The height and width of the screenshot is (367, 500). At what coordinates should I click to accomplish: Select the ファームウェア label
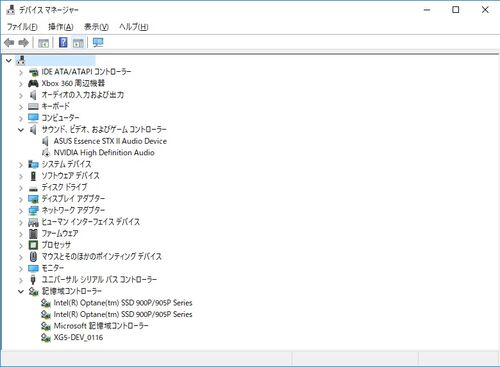pyautogui.click(x=60, y=234)
